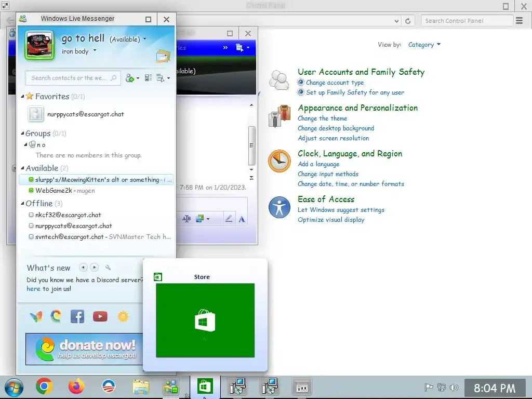Click Change account type link
Screen dimensions: 532x399
click(x=335, y=83)
